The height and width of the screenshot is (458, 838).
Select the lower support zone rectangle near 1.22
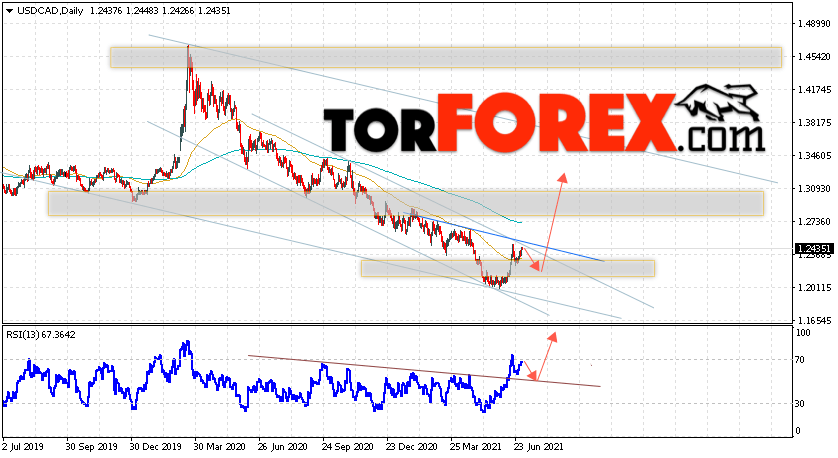point(508,269)
